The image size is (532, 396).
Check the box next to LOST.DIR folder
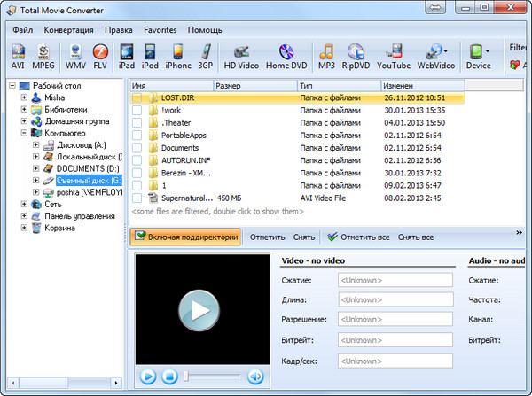point(137,97)
